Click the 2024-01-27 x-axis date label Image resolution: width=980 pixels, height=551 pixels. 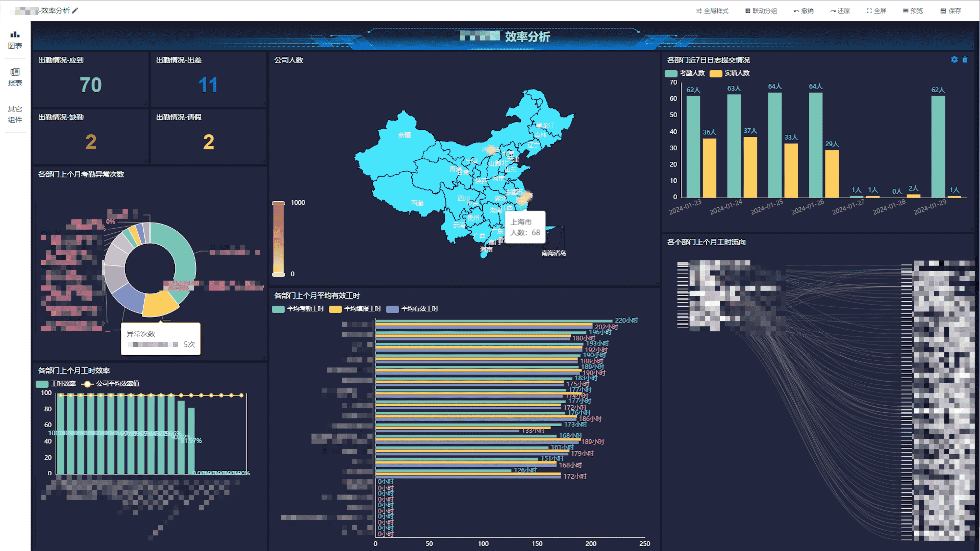848,207
